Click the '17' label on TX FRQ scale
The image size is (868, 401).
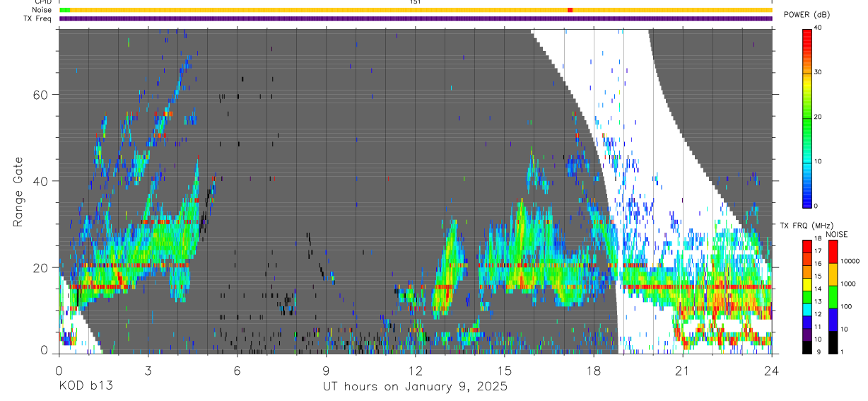pos(818,251)
